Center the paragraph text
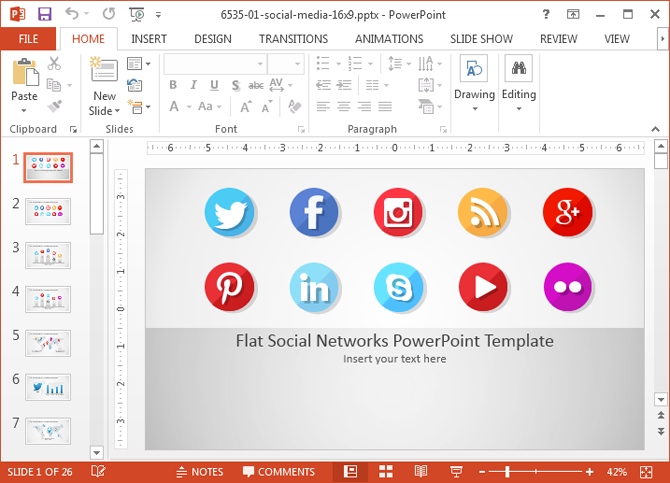670x483 pixels. tap(344, 106)
